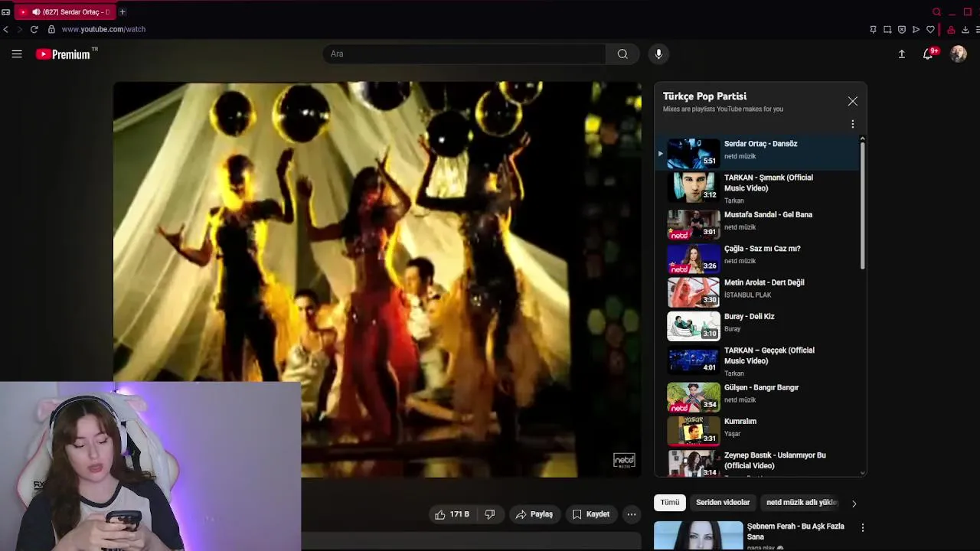Play Mustafa Sandal - Gel Bana thumbnail

click(694, 224)
